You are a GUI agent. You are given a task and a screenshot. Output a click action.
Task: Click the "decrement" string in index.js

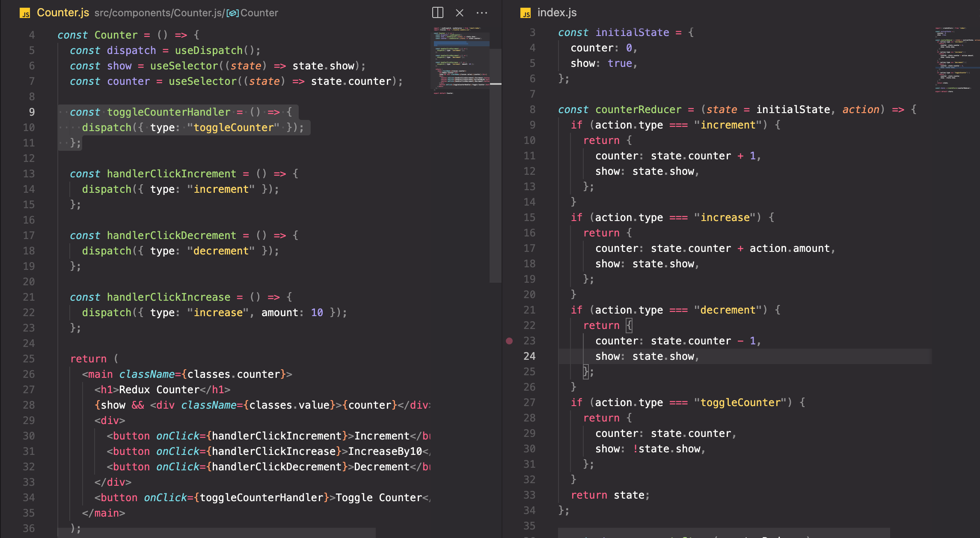[x=728, y=310]
